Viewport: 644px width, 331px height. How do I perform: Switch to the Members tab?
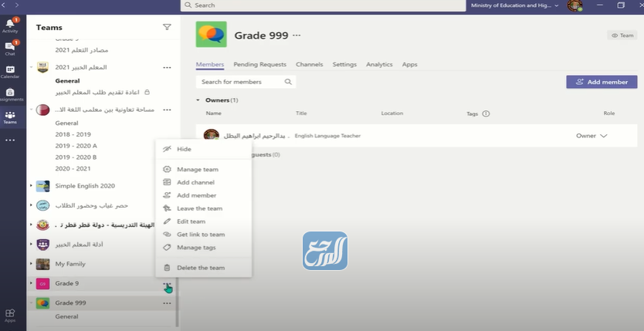click(210, 64)
